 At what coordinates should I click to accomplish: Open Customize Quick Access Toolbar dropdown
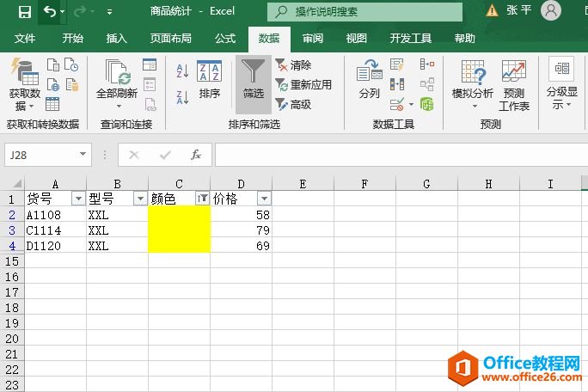click(109, 12)
